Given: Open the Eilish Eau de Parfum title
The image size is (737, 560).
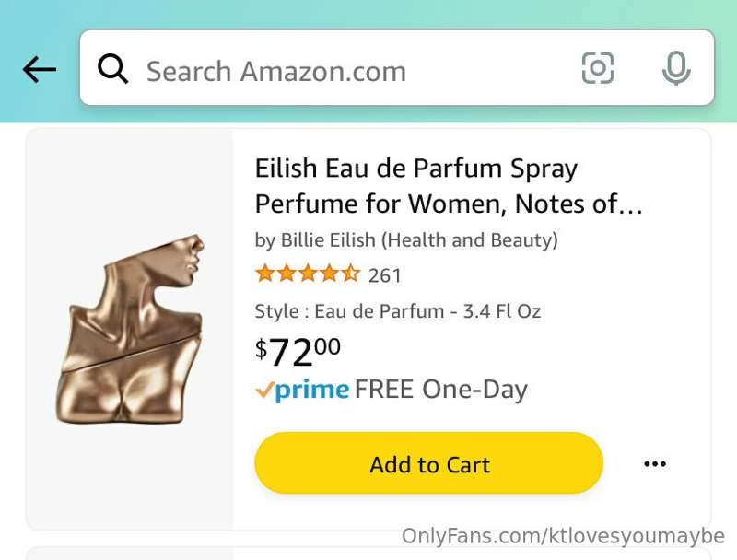Looking at the screenshot, I should coord(416,169).
